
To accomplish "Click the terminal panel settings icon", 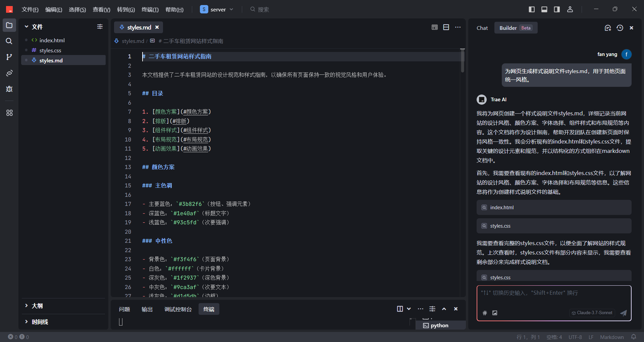I will (x=432, y=309).
